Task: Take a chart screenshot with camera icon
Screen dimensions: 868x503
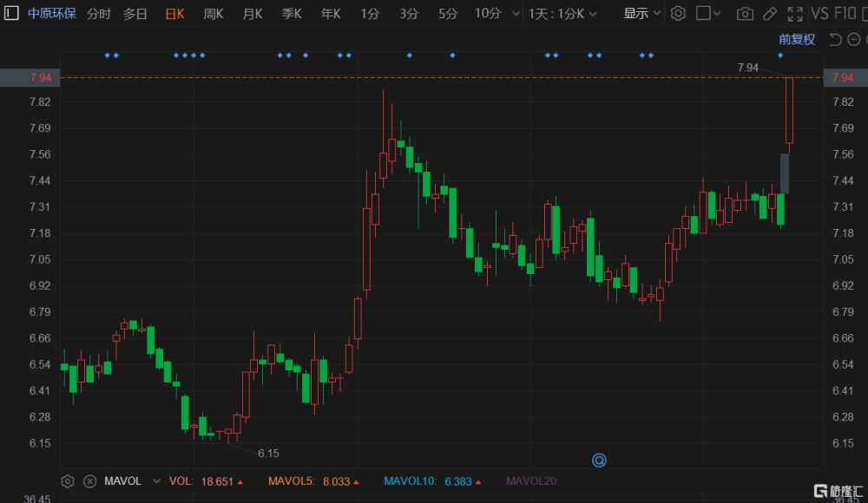Action: coord(745,14)
